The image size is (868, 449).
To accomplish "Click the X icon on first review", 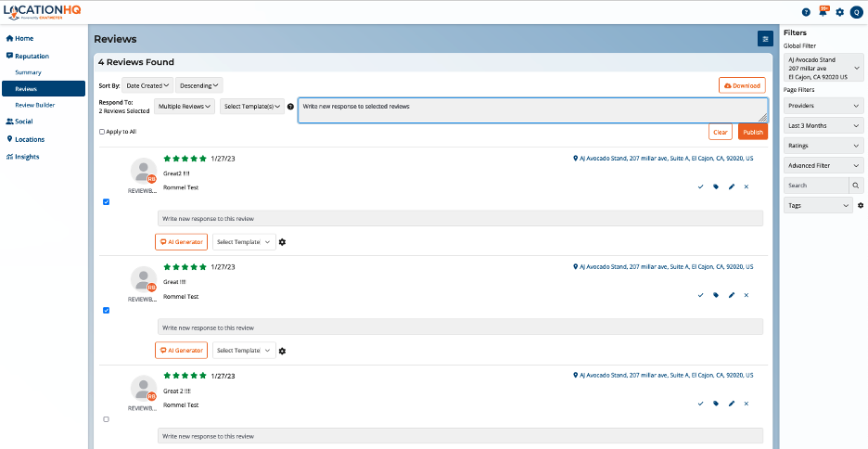I will [747, 186].
